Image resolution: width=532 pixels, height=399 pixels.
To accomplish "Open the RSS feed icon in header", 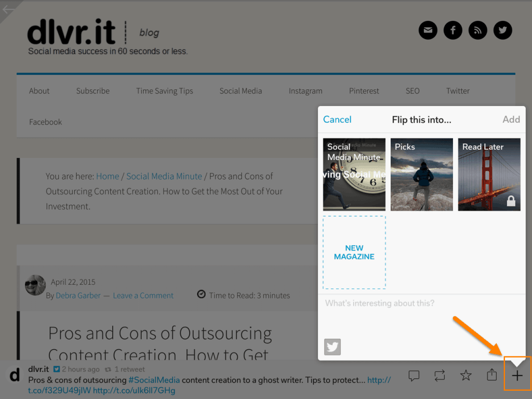I will pyautogui.click(x=478, y=30).
